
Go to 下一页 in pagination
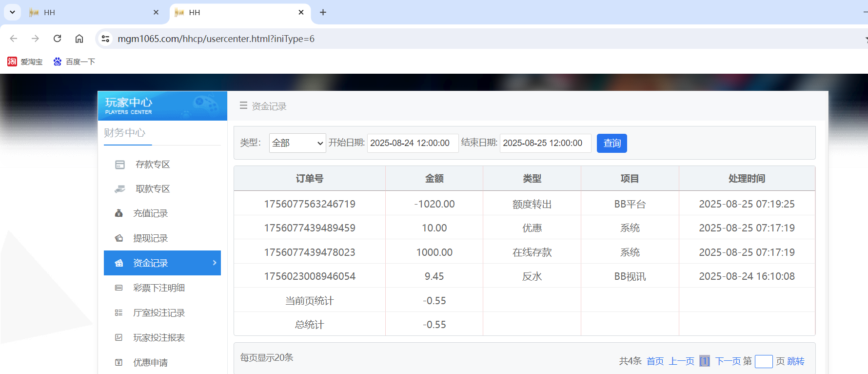pos(728,361)
